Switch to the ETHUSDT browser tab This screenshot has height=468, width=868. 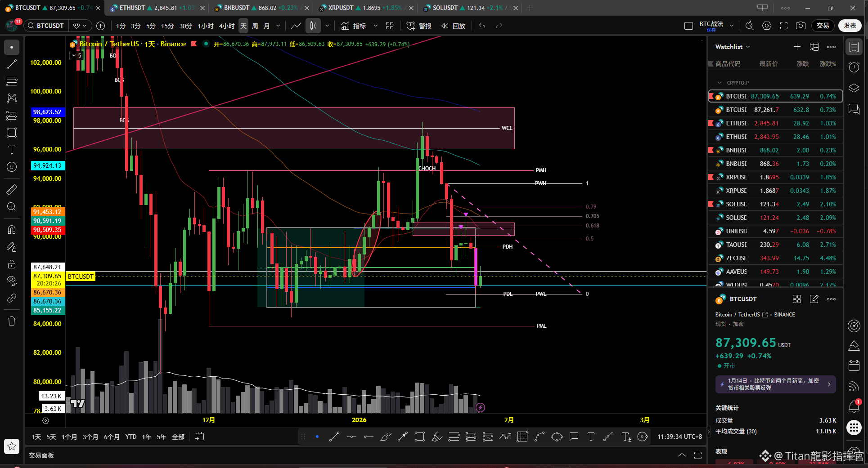coord(157,8)
